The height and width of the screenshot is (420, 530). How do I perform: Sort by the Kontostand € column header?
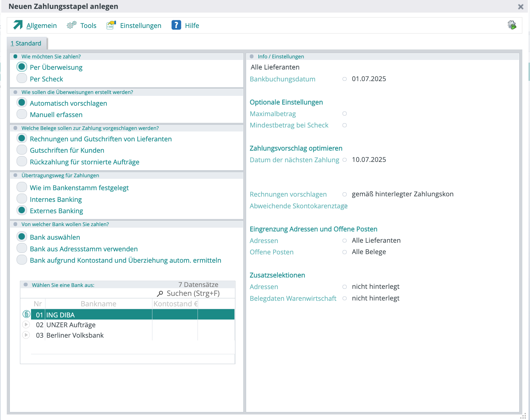[x=175, y=304]
